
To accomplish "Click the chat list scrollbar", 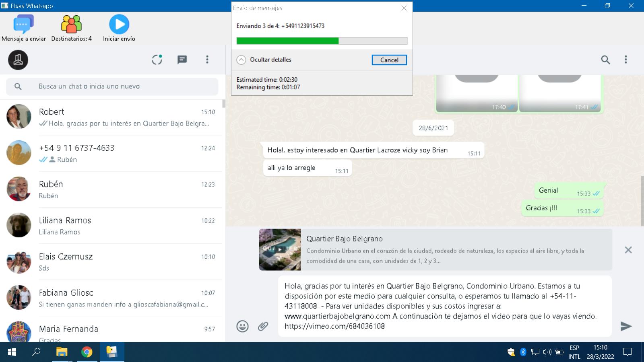I will click(x=224, y=104).
